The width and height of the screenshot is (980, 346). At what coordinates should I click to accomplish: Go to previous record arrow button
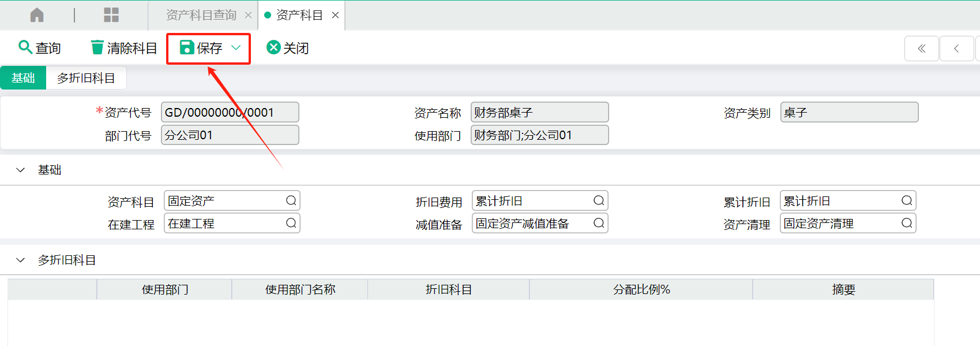(956, 49)
